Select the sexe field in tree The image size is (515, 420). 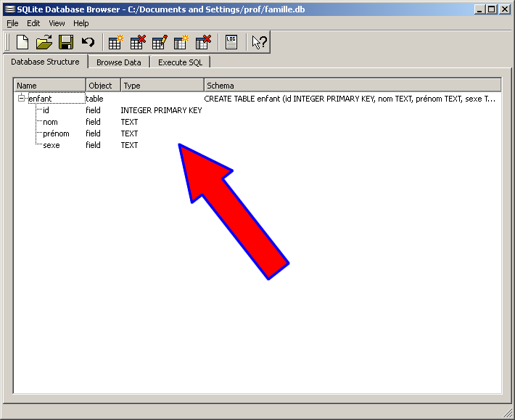[51, 145]
